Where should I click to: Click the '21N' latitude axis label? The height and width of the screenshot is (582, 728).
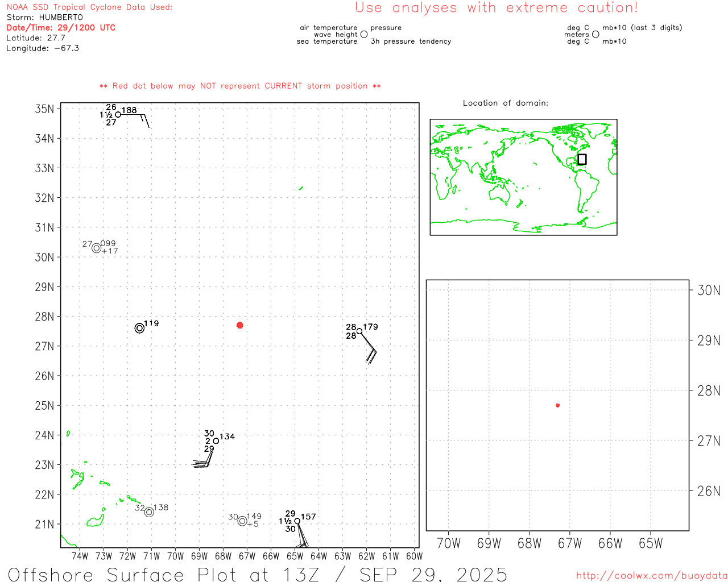coord(45,524)
